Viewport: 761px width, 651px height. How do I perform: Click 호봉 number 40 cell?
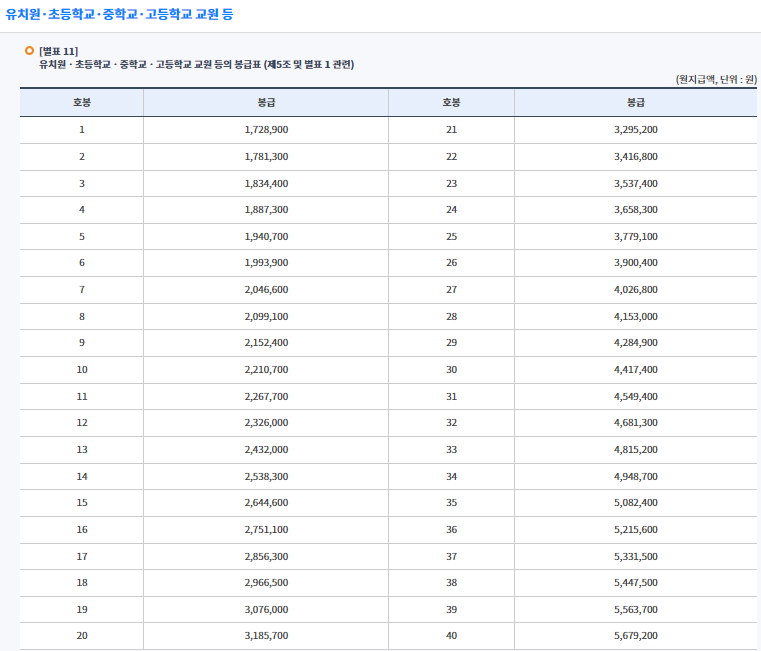click(451, 636)
